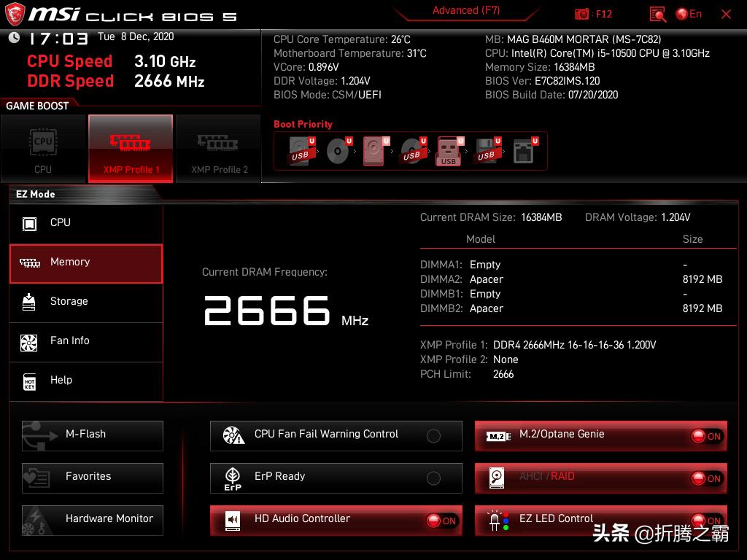Click the Current DRAM Frequency 2666 MHz readout

pyautogui.click(x=286, y=311)
